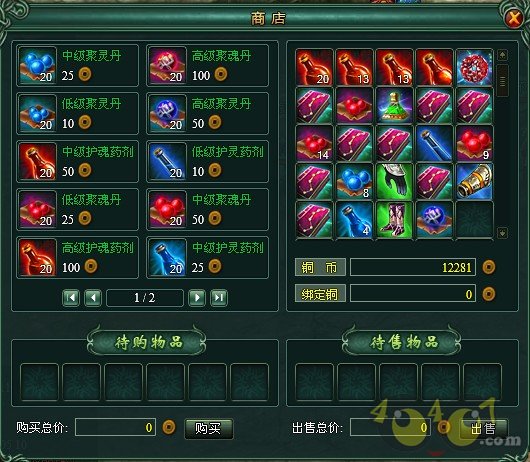Select the purple boots in inventory
The image size is (530, 462).
pyautogui.click(x=394, y=220)
